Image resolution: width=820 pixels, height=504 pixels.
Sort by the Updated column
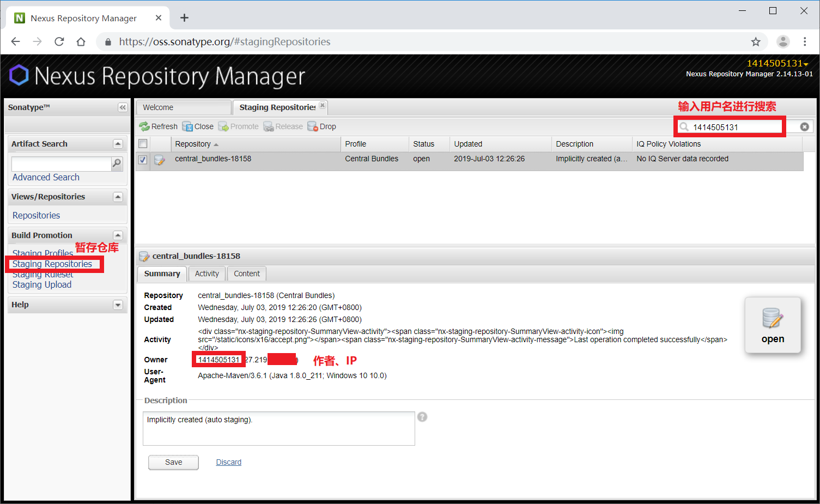click(x=501, y=144)
